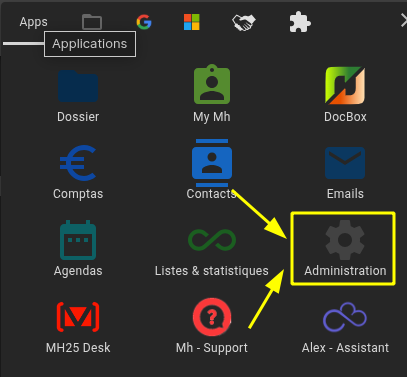
Task: Open the Microsoft apps tab
Action: coord(192,22)
